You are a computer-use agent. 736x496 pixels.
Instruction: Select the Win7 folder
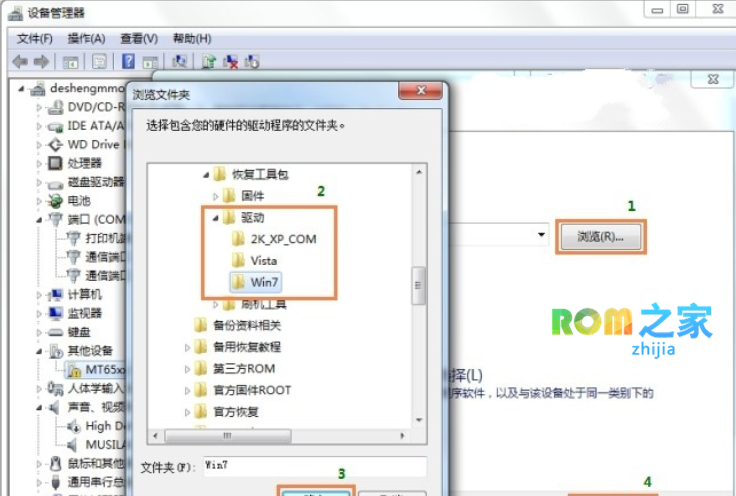256,282
